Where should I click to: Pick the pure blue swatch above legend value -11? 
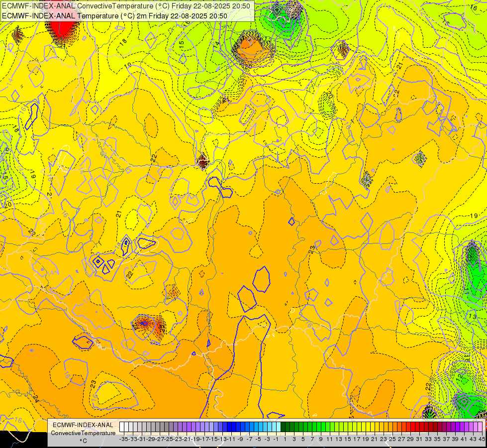coord(234,427)
